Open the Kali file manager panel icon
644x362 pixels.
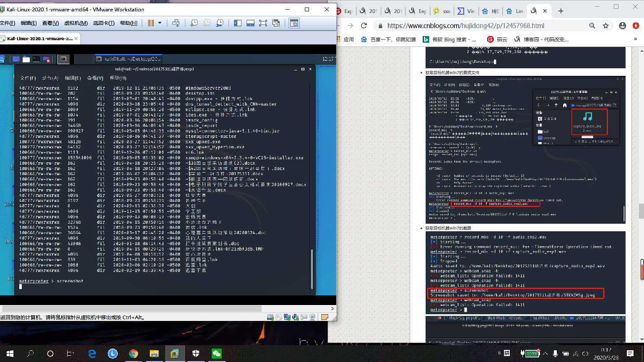pyautogui.click(x=26, y=59)
